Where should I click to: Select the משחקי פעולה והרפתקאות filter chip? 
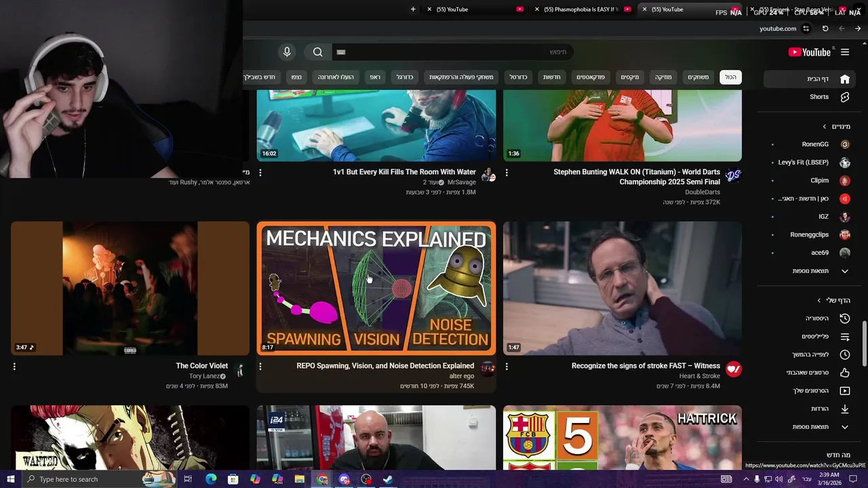[461, 77]
